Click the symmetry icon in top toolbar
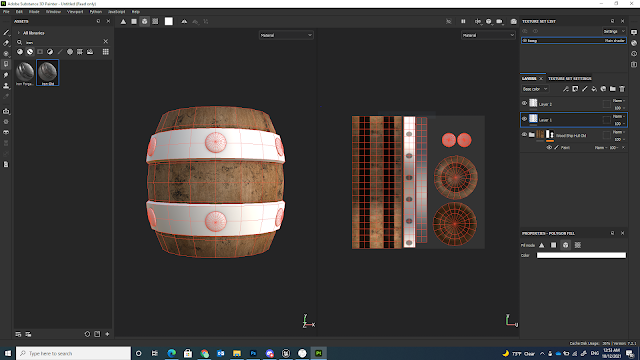Screen dimensions: 640x360 184,22
